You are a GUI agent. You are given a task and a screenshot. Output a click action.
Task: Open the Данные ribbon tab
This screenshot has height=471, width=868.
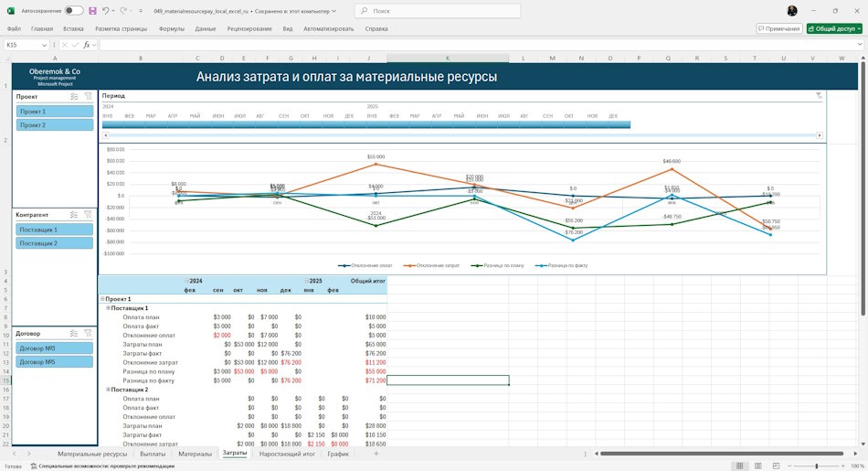tap(206, 29)
